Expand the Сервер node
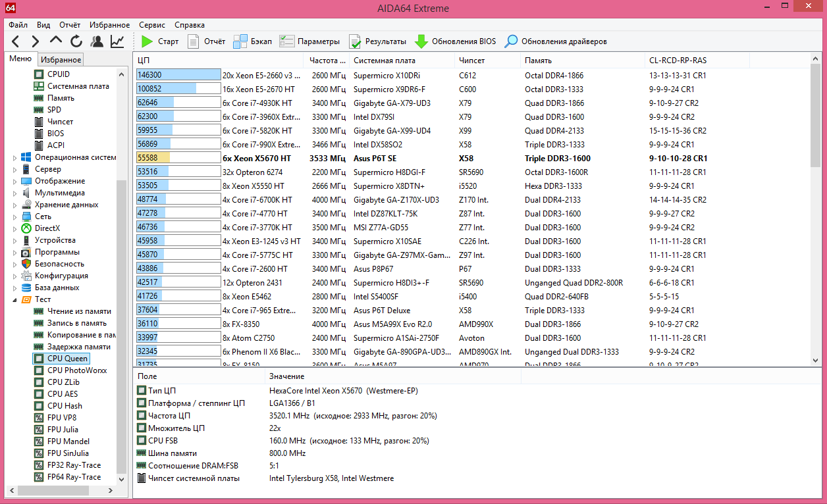This screenshot has height=504, width=827. click(15, 169)
